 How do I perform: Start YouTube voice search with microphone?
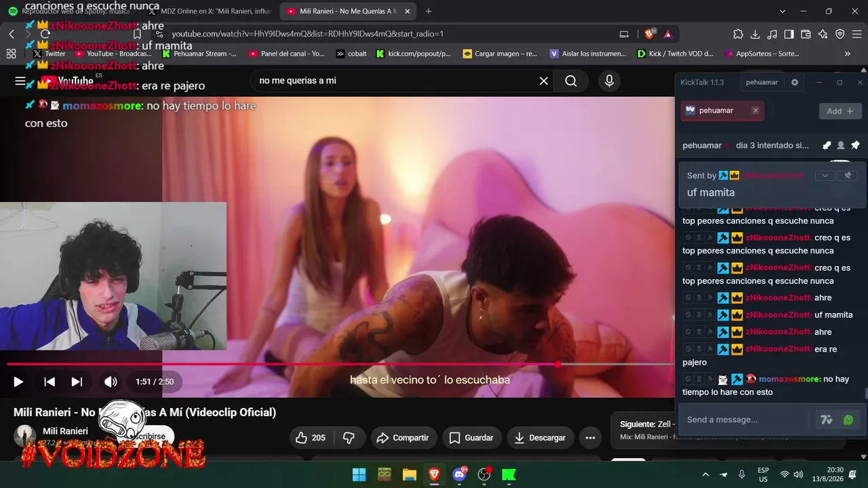609,81
